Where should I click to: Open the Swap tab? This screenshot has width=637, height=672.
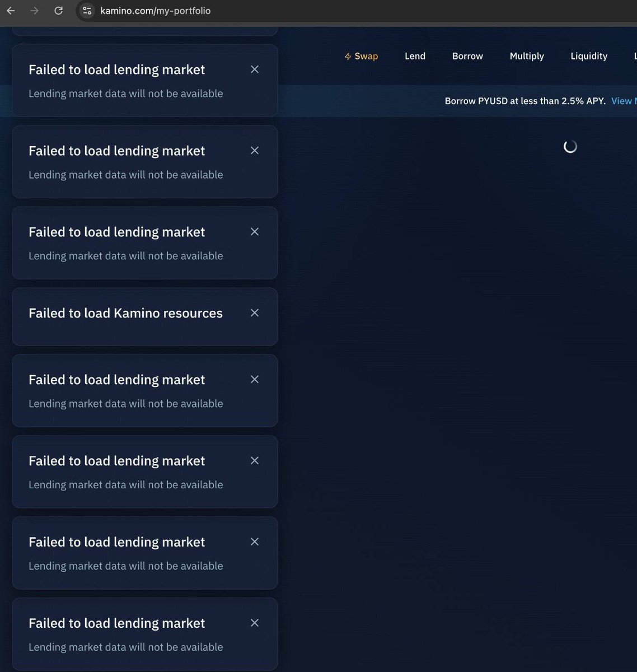pos(361,56)
